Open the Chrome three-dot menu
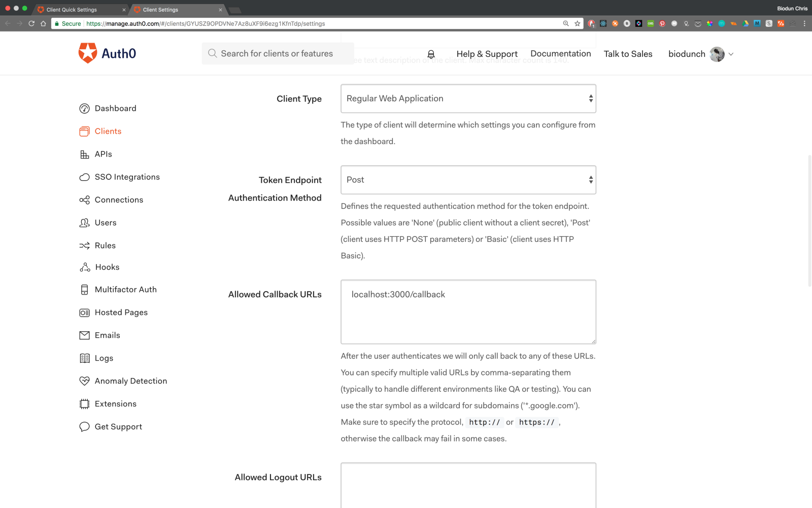This screenshot has width=812, height=508. coord(804,23)
